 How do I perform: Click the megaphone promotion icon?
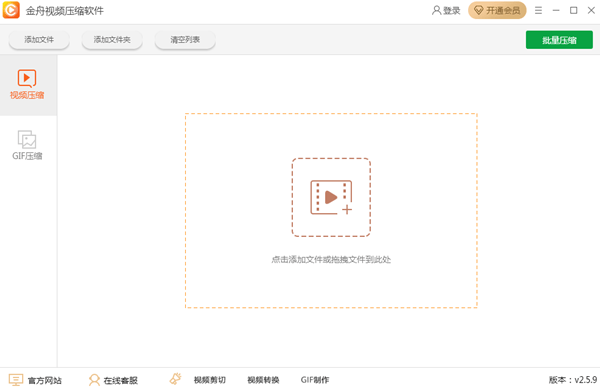pyautogui.click(x=175, y=379)
